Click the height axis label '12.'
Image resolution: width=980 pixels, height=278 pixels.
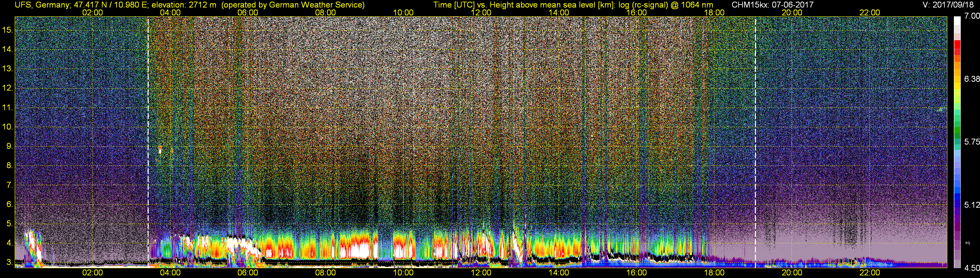[8, 88]
